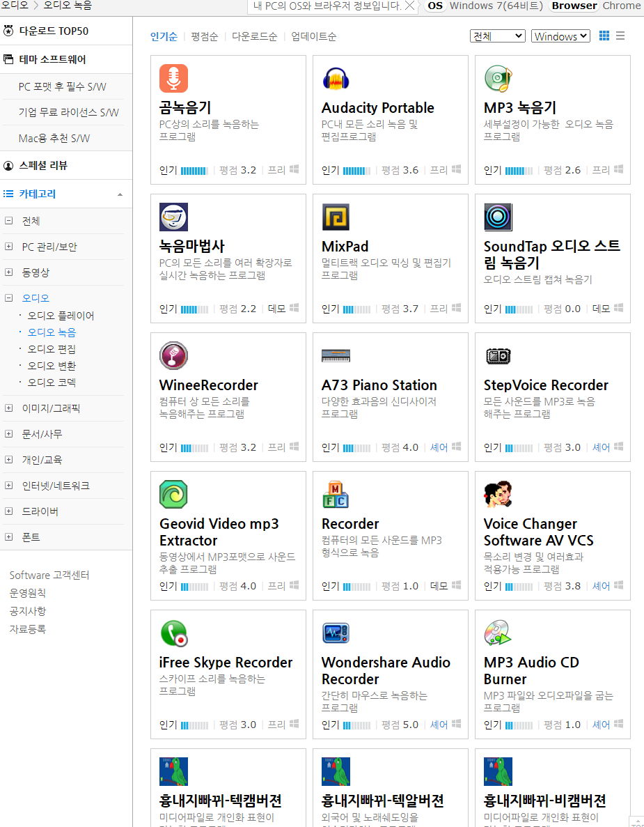This screenshot has height=827, width=644.
Task: Click the SoundTap app icon
Action: (498, 217)
